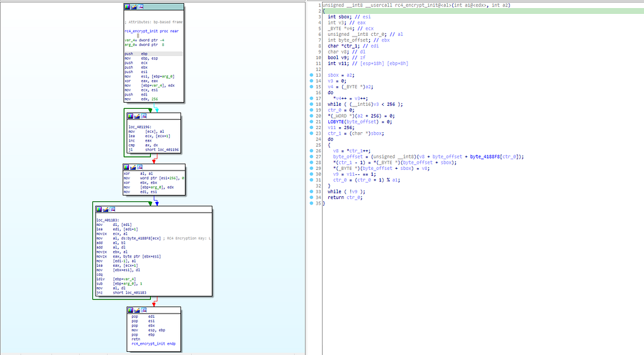Screen dimensions: 644x355
Task: Click the color palette icon on the 'pop edi' epilogue node
Action: (131, 310)
